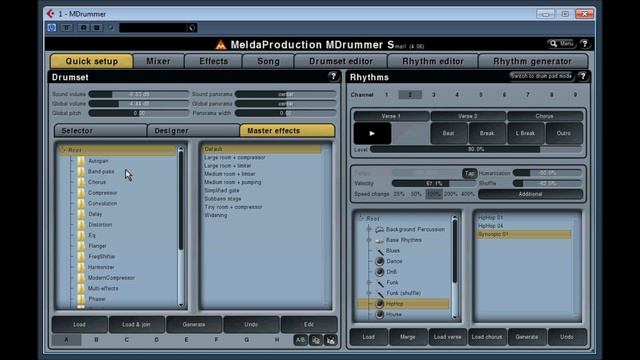
Task: Set speed change to 400%
Action: click(x=468, y=194)
